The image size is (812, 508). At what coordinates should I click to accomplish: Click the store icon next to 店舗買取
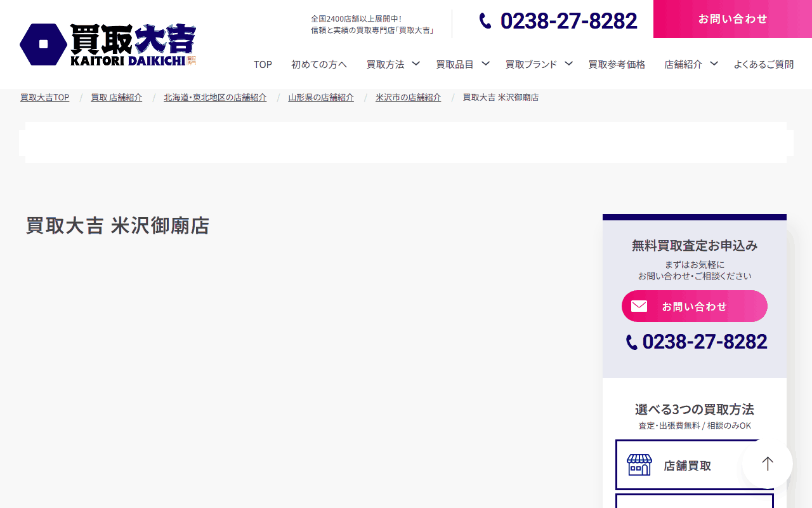point(639,465)
